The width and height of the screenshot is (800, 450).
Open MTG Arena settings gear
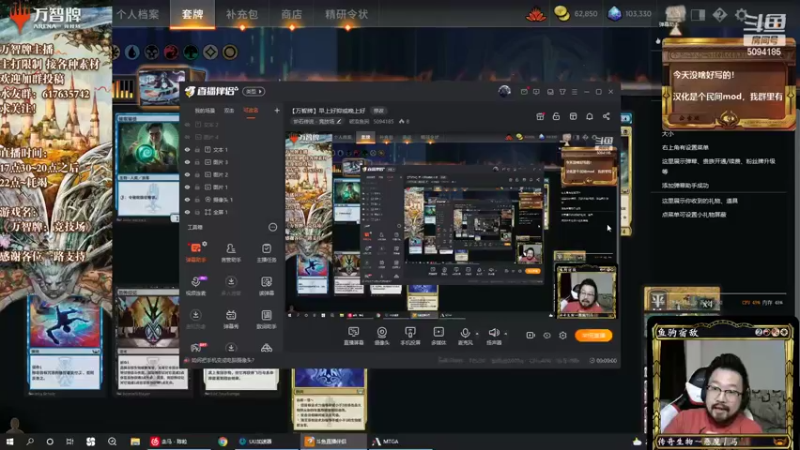[x=741, y=15]
